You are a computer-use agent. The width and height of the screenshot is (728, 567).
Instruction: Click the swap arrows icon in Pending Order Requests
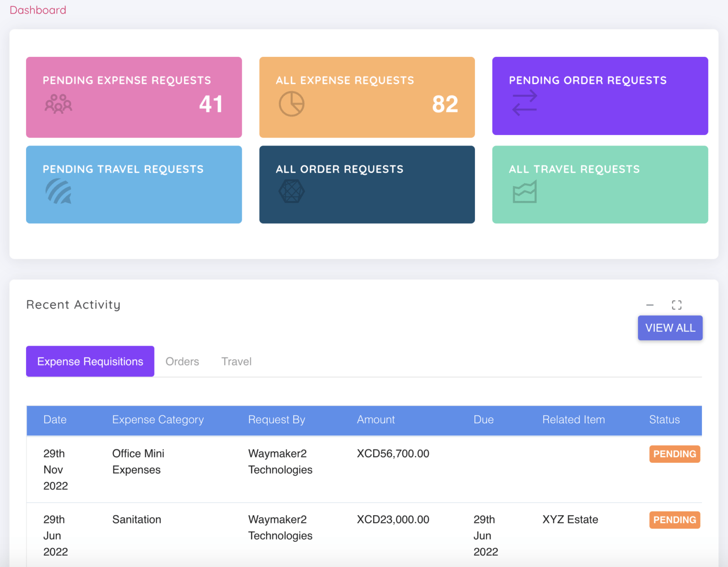point(525,103)
